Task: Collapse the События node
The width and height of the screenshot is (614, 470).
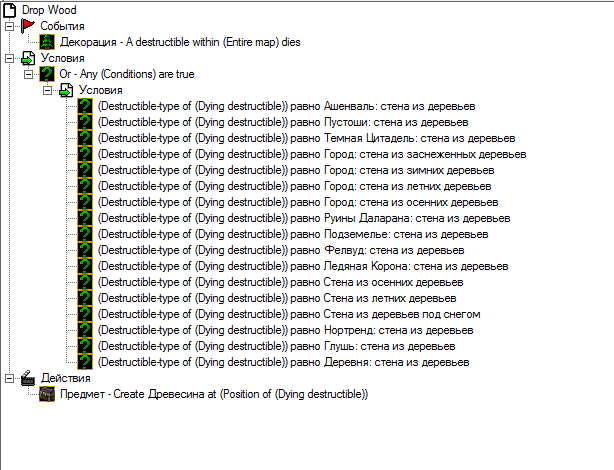Action: click(9, 26)
